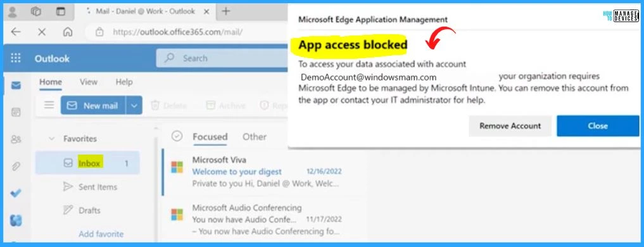Expand the New mail dropdown arrow

click(134, 105)
